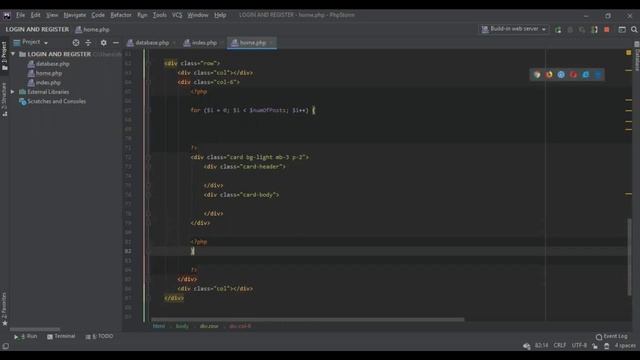Close the home.php editor tab
The width and height of the screenshot is (640, 360).
click(271, 43)
